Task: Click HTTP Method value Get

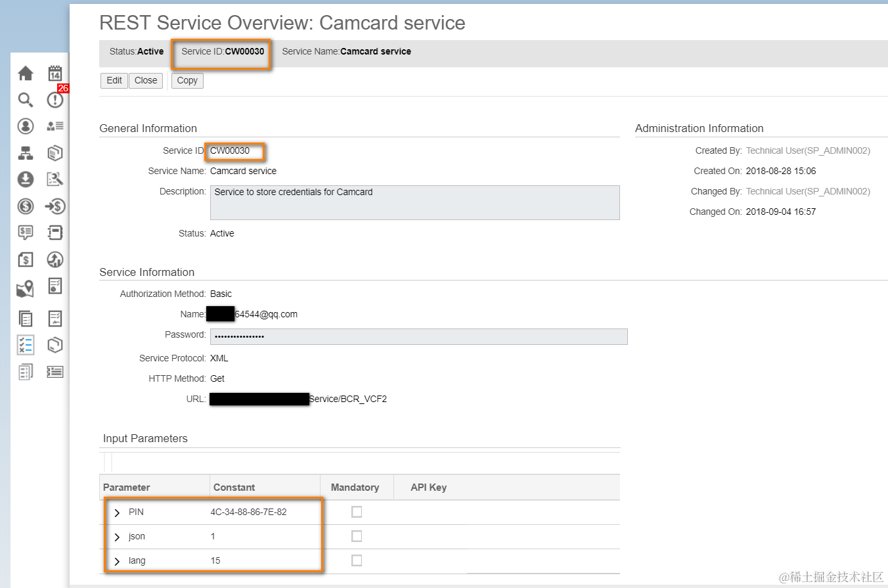Action: [x=217, y=378]
